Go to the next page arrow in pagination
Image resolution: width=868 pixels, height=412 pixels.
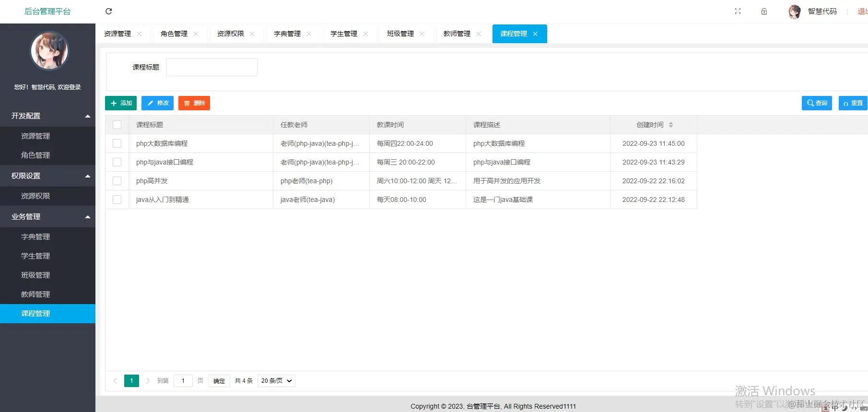(148, 381)
